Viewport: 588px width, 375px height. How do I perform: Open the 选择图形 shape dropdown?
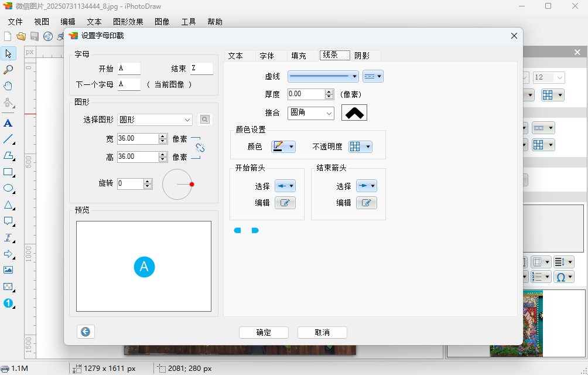pos(155,120)
